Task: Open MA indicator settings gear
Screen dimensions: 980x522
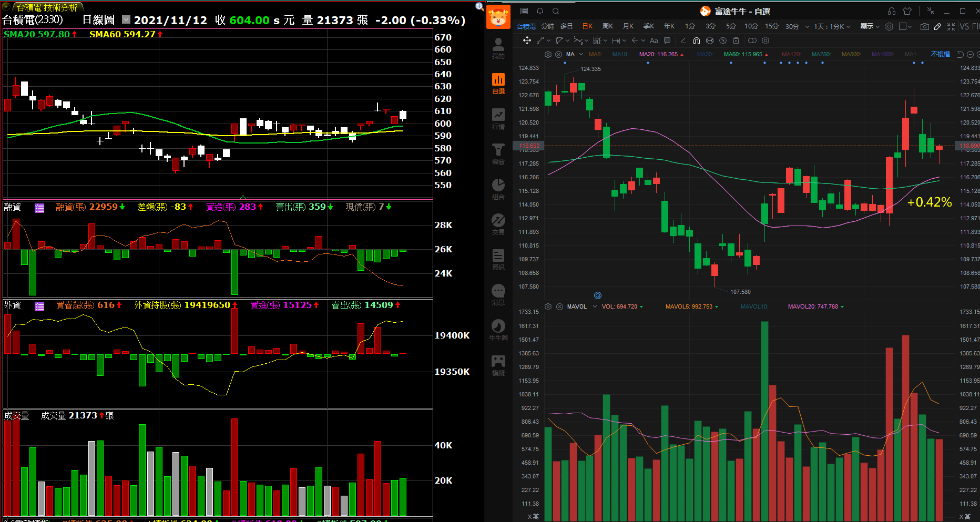Action: [x=548, y=54]
